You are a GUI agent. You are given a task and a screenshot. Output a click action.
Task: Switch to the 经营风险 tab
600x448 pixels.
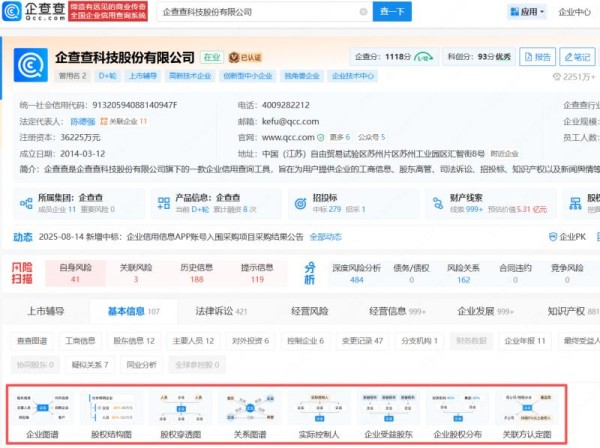[310, 311]
